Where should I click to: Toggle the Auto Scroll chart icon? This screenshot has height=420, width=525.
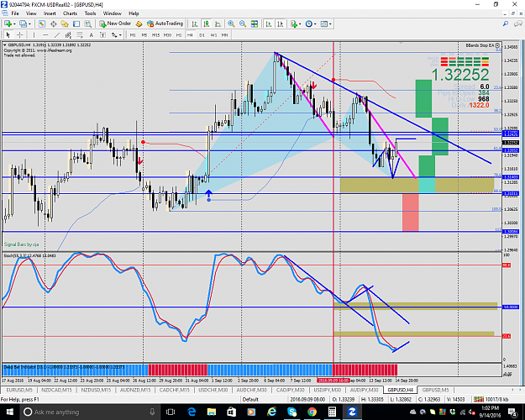[x=269, y=24]
